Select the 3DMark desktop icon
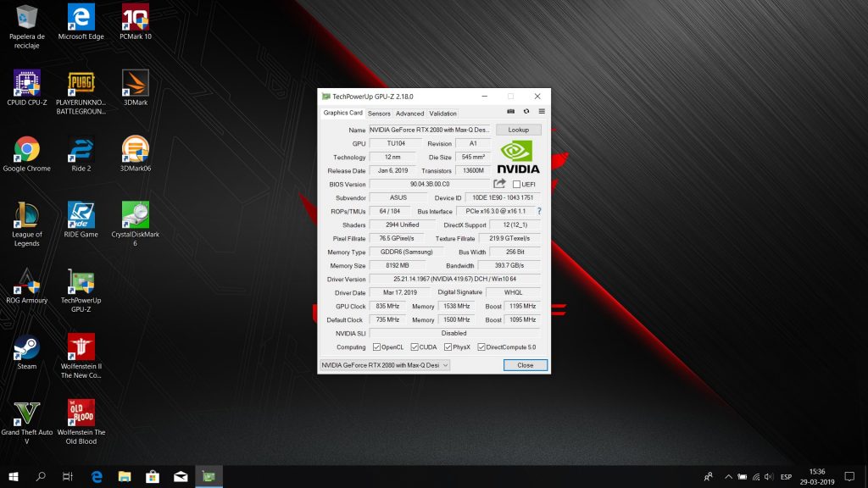868x488 pixels. tap(136, 82)
